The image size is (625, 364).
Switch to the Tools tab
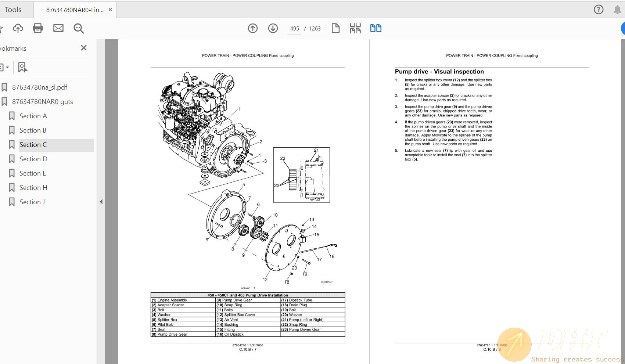[14, 9]
